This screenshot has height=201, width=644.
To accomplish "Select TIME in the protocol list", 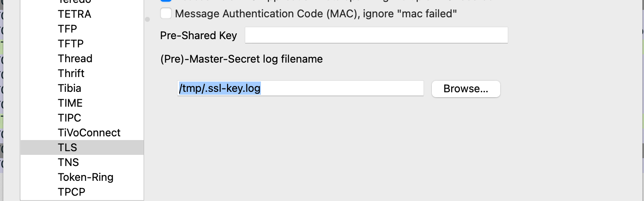I will [x=70, y=103].
